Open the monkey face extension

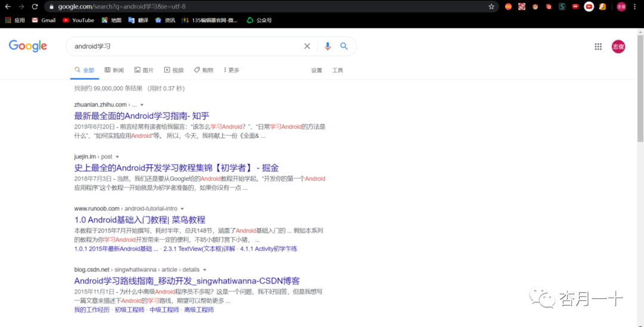point(535,7)
